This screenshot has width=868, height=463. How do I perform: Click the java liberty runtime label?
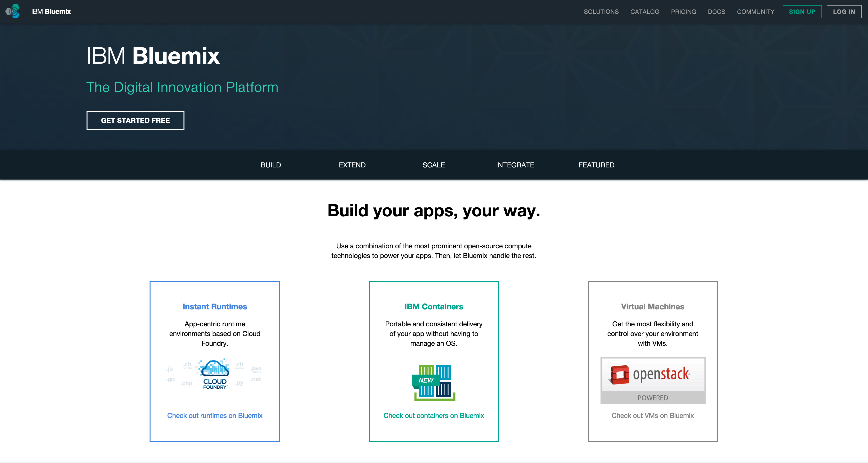coord(256,369)
